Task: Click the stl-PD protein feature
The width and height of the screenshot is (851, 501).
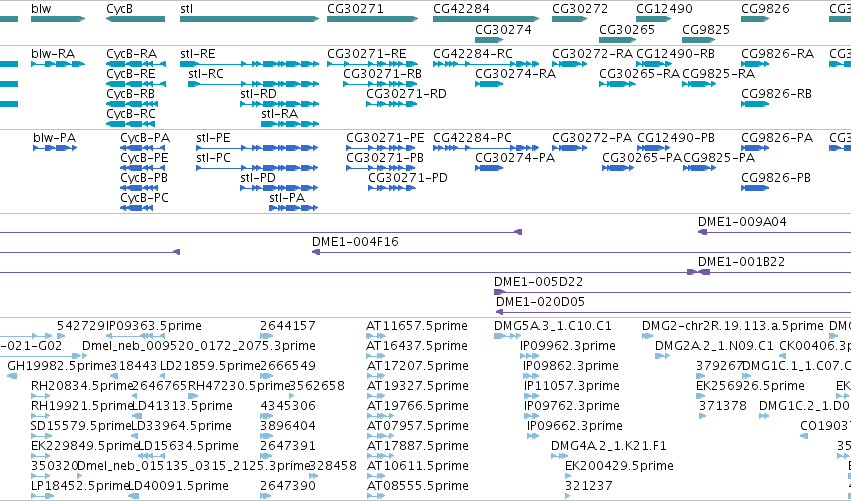Action: (x=279, y=188)
